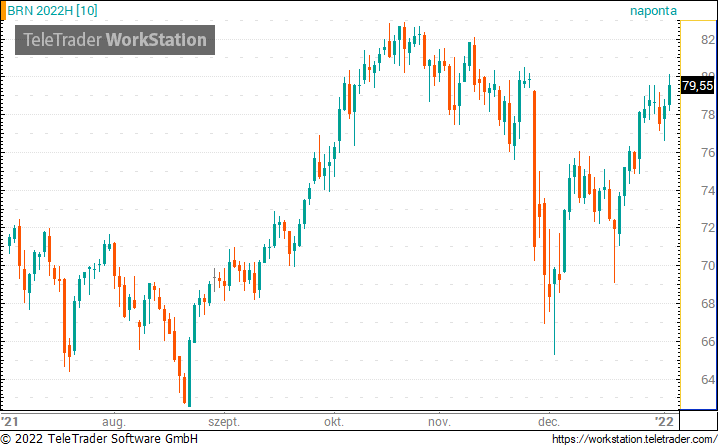Click the current price tag 79,55
Viewport: 718px width, 448px height.
coord(697,86)
